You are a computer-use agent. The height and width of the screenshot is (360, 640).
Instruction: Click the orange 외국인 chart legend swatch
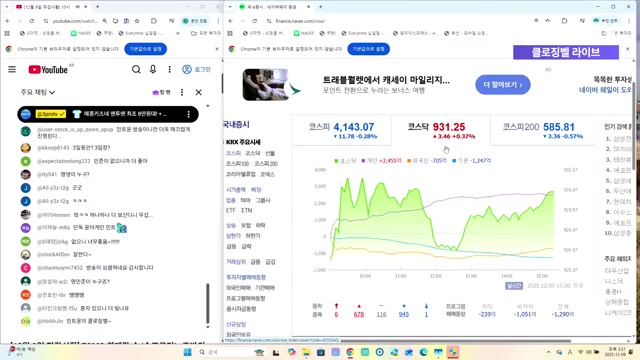409,161
